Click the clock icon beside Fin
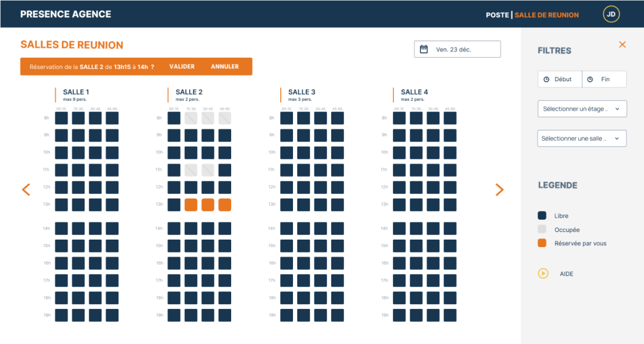The height and width of the screenshot is (344, 644). tap(590, 80)
